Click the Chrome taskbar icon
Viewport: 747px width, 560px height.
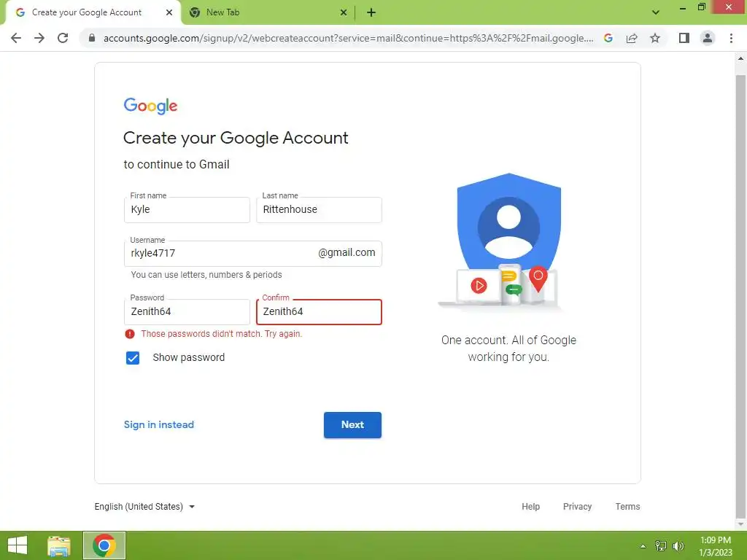104,545
